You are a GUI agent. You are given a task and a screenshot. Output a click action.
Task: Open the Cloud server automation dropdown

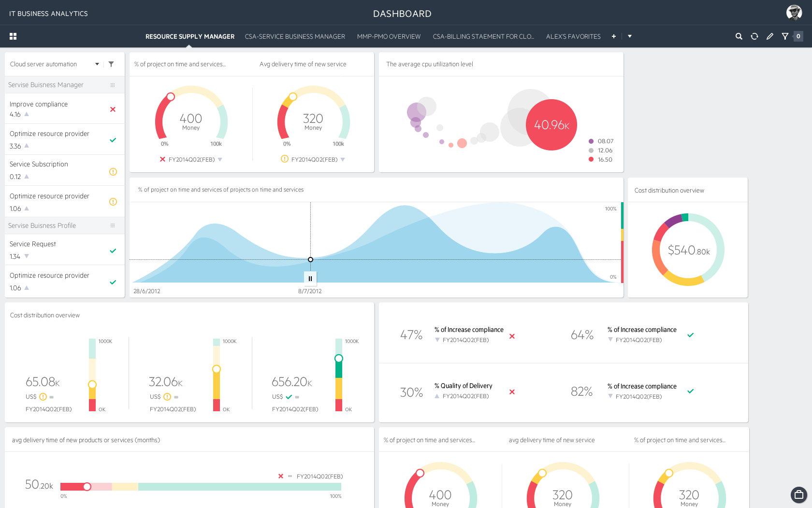pos(97,64)
